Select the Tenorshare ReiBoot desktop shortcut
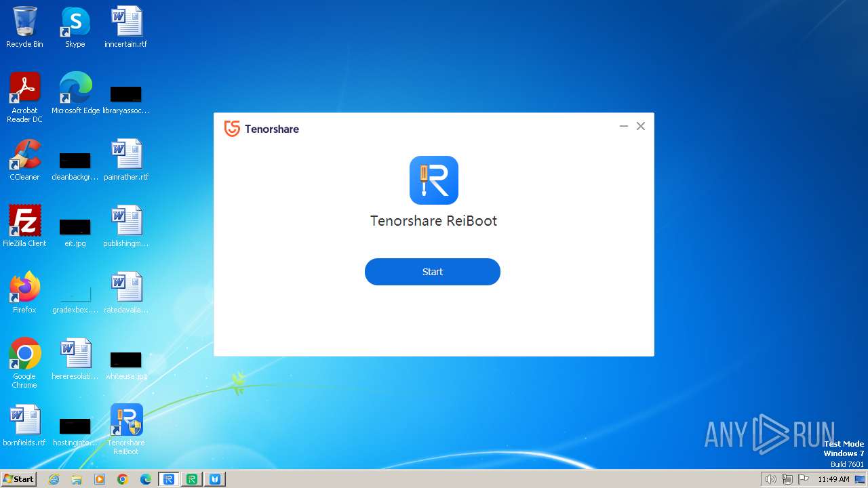The height and width of the screenshot is (488, 868). pyautogui.click(x=126, y=430)
